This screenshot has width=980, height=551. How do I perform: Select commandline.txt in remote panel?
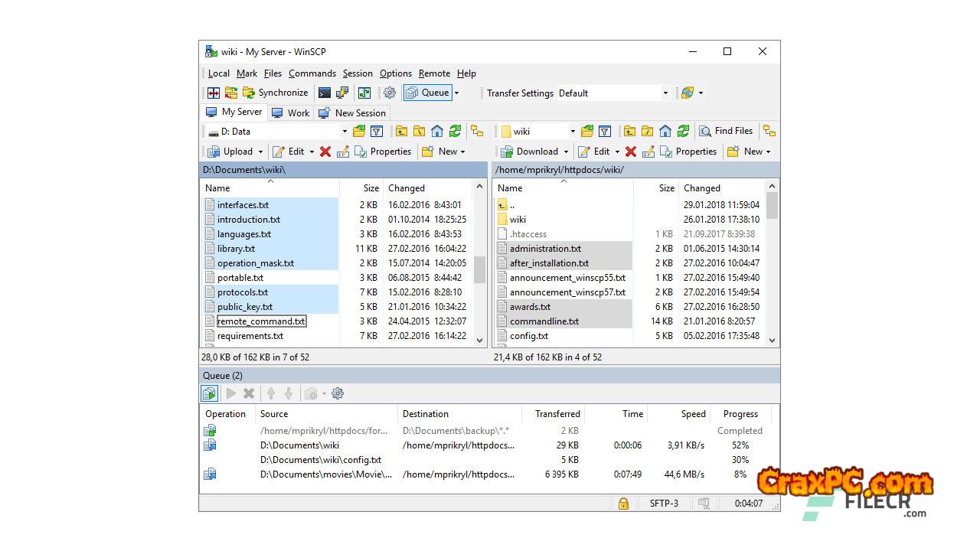pyautogui.click(x=544, y=321)
